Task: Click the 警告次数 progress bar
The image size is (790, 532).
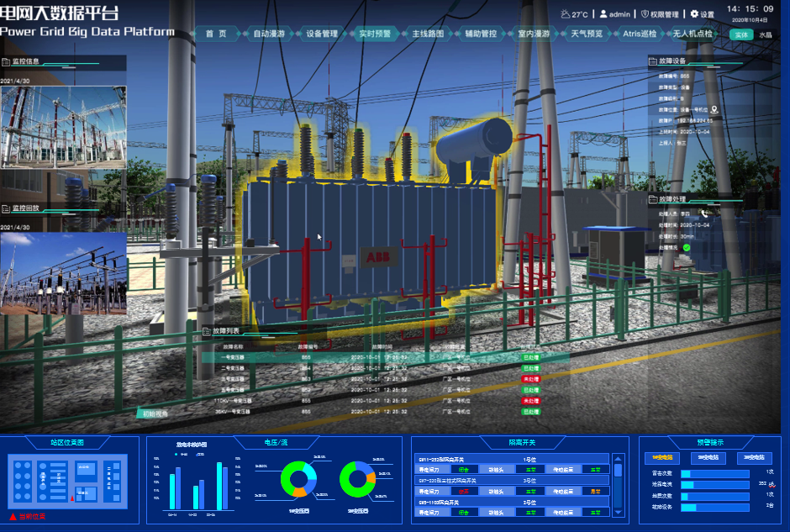Action: (714, 474)
